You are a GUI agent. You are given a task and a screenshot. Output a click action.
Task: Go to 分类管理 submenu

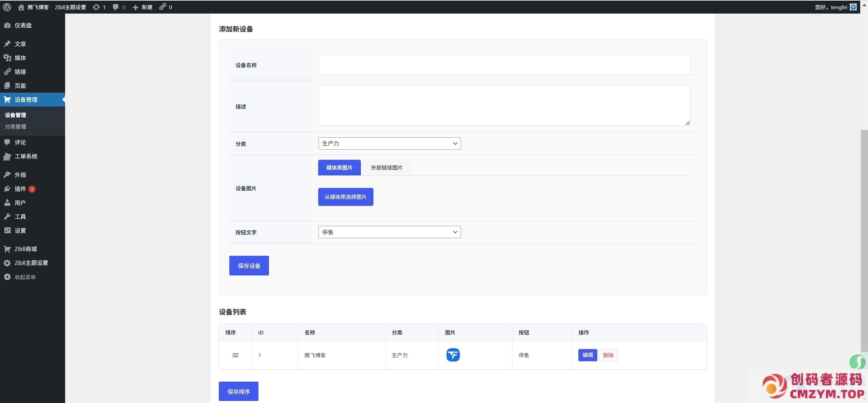pyautogui.click(x=15, y=127)
